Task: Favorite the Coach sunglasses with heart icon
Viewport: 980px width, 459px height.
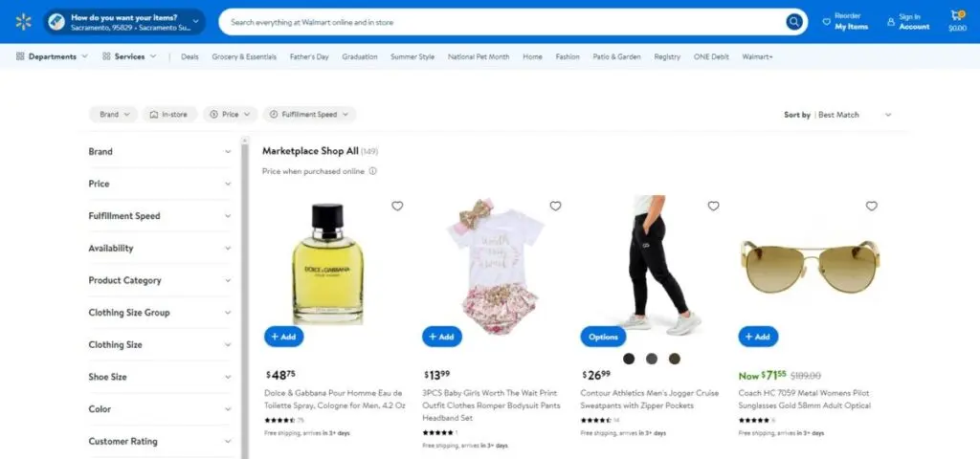Action: pos(872,207)
